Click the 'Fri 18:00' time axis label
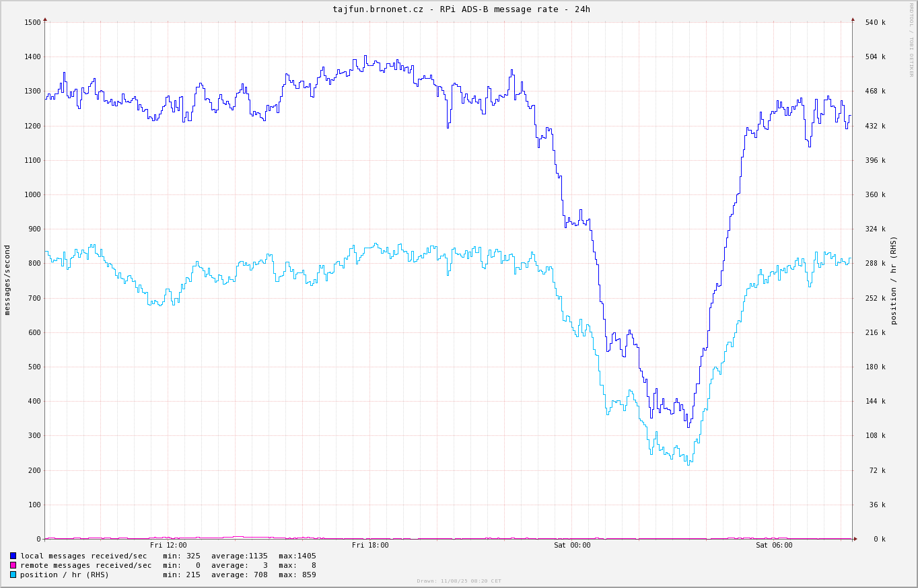This screenshot has height=588, width=918. tap(370, 545)
